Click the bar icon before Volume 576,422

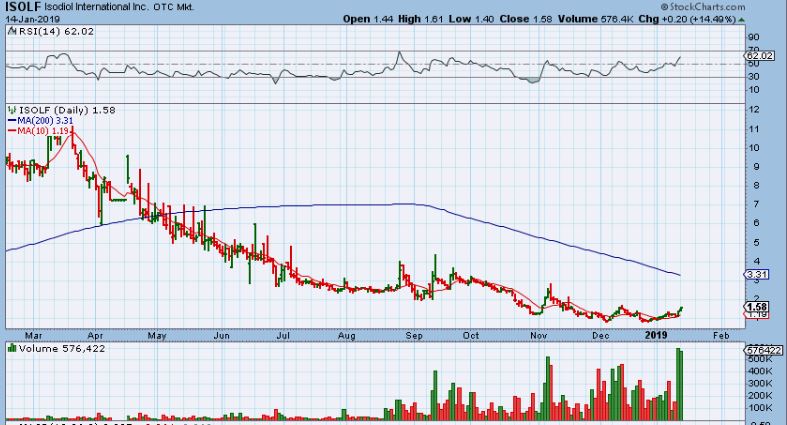pyautogui.click(x=12, y=348)
